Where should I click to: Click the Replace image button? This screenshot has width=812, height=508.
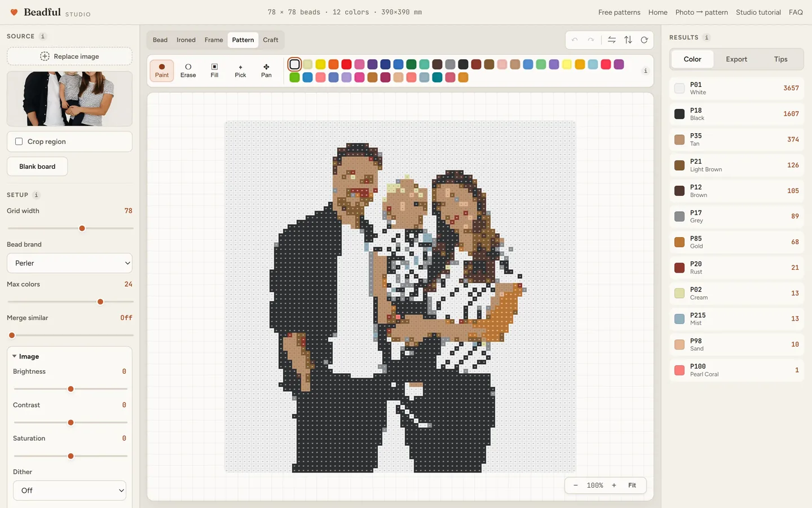click(69, 56)
